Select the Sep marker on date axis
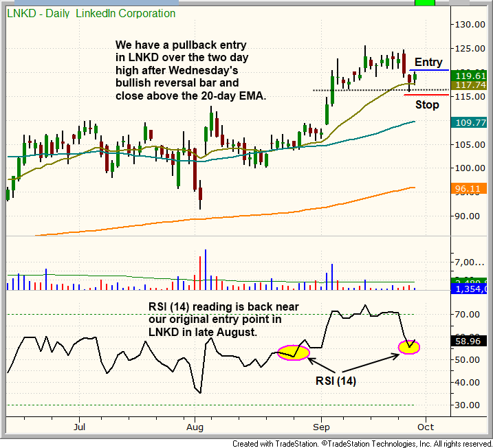 point(320,426)
